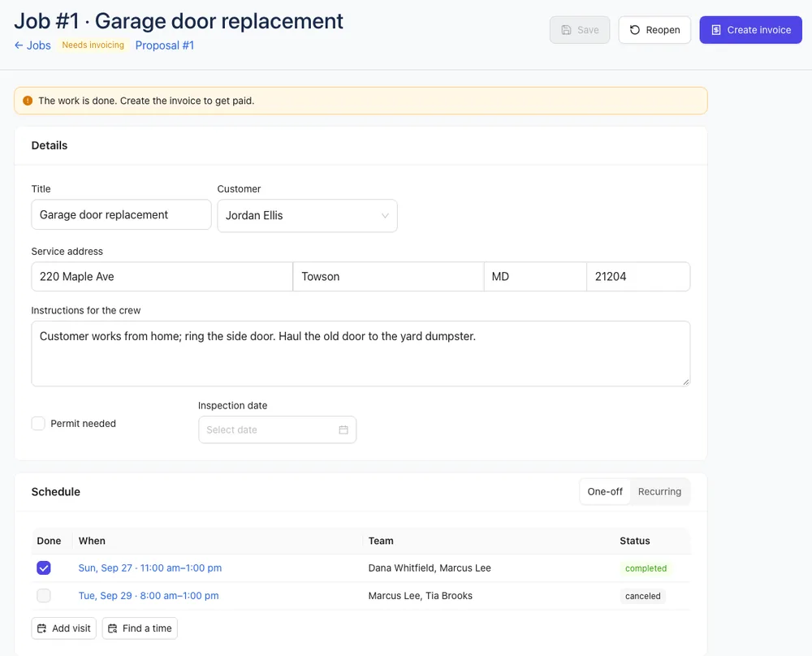812x656 pixels.
Task: Click the Details section heading
Action: coord(50,145)
